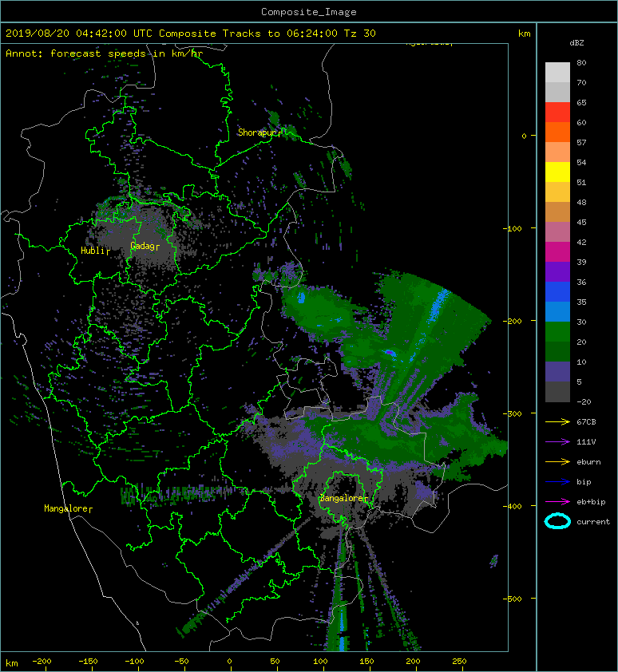Screen dimensions: 618x672
Task: Select the red 60-65 dBZ color swatch
Action: click(x=557, y=113)
